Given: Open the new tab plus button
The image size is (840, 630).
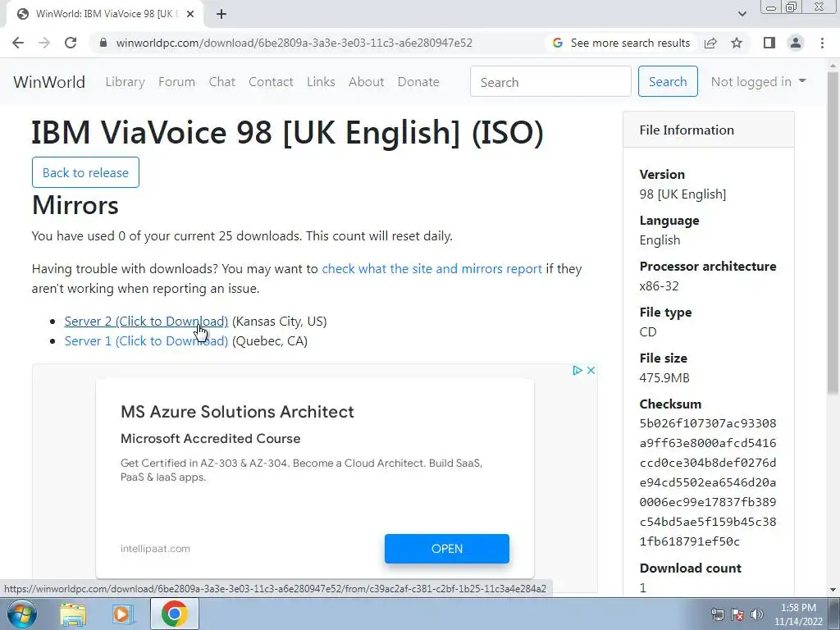Looking at the screenshot, I should click(x=221, y=14).
